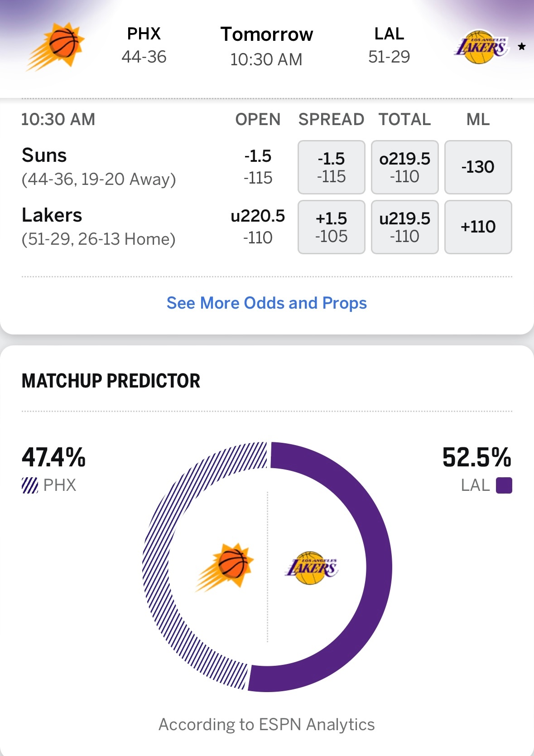Tap the Suns team name row
The image size is (534, 756).
click(x=98, y=167)
